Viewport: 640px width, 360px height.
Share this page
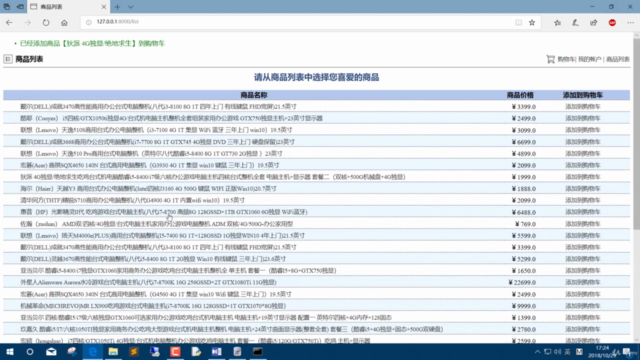[x=593, y=23]
